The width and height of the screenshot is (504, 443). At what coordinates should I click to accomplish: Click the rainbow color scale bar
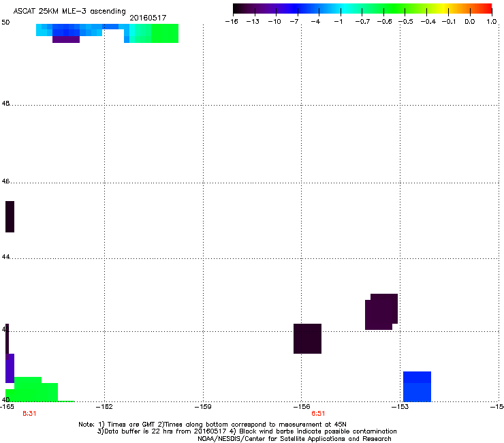click(362, 9)
